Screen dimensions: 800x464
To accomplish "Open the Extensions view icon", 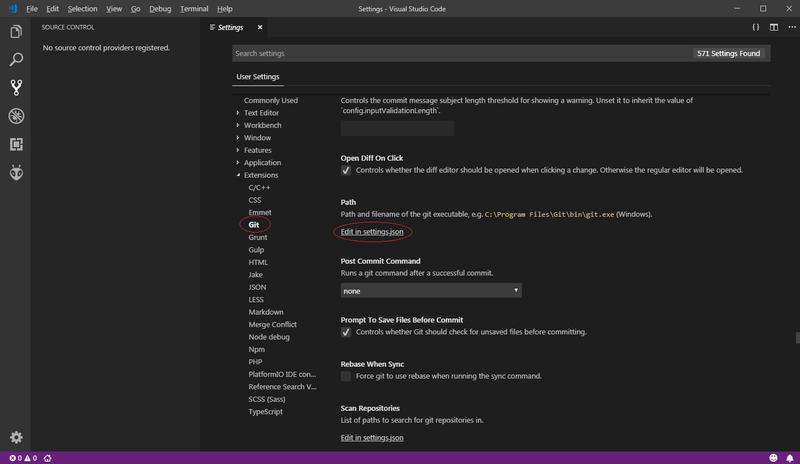I will [x=16, y=144].
